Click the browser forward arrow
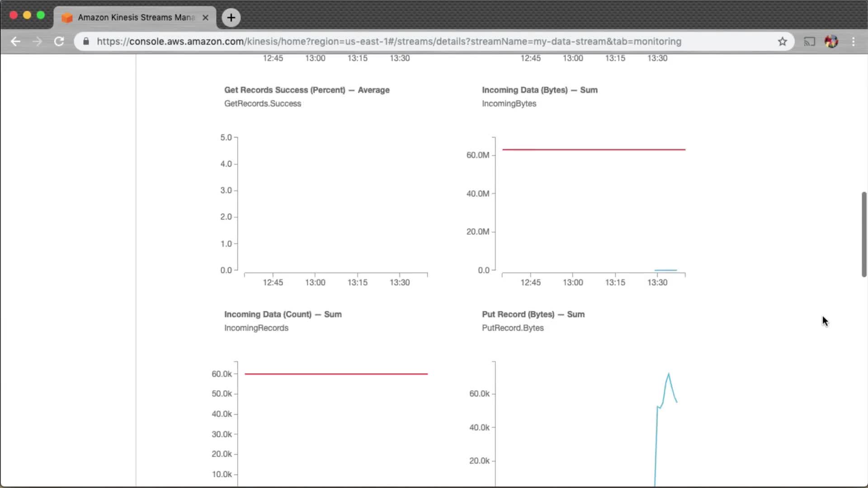The image size is (868, 488). [x=37, y=42]
